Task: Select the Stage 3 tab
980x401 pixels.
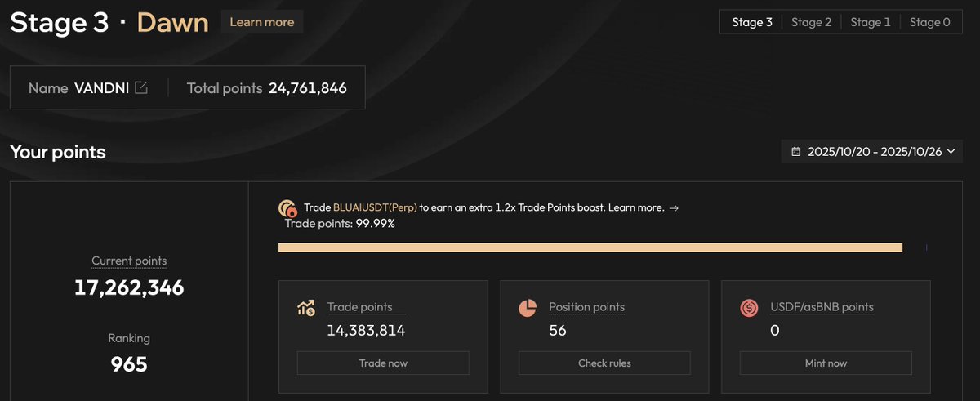Action: [752, 22]
